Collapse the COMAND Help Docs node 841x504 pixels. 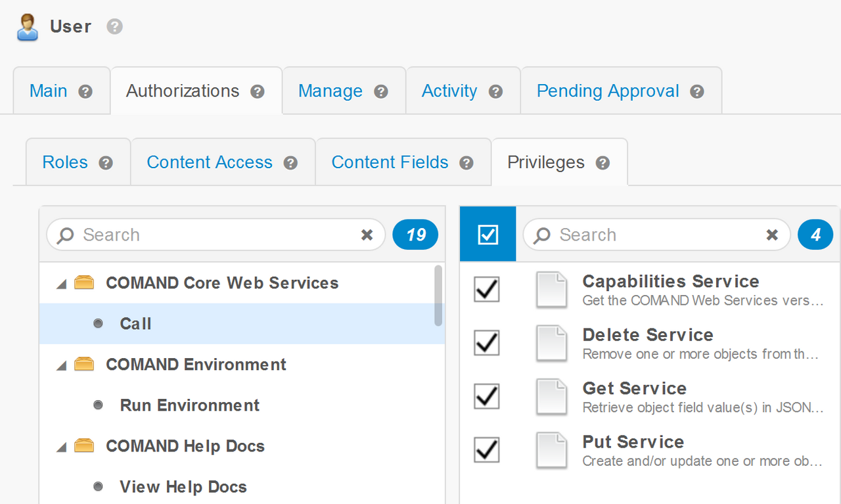[62, 447]
